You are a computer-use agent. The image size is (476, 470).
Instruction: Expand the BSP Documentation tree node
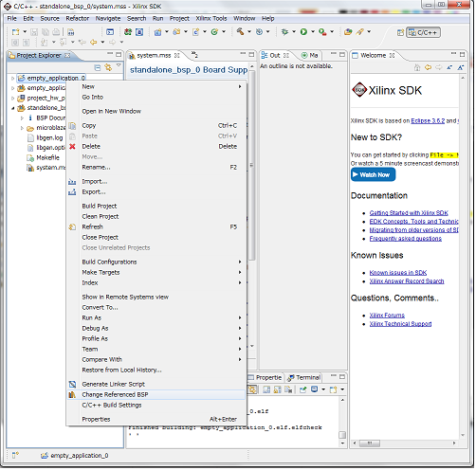click(x=22, y=118)
